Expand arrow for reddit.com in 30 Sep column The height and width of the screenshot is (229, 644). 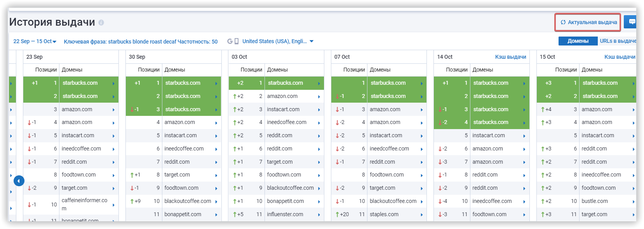pos(216,163)
